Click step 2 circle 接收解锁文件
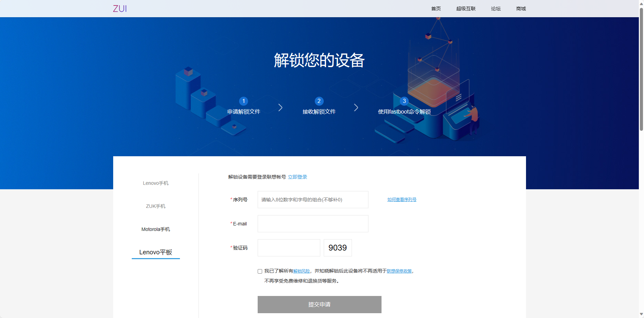The width and height of the screenshot is (644, 318). [319, 101]
